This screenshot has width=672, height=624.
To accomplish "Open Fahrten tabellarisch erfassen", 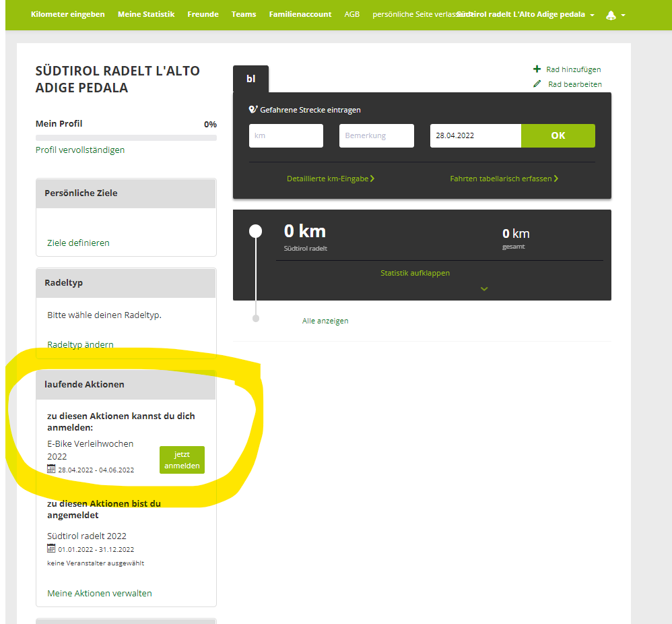I will 504,179.
